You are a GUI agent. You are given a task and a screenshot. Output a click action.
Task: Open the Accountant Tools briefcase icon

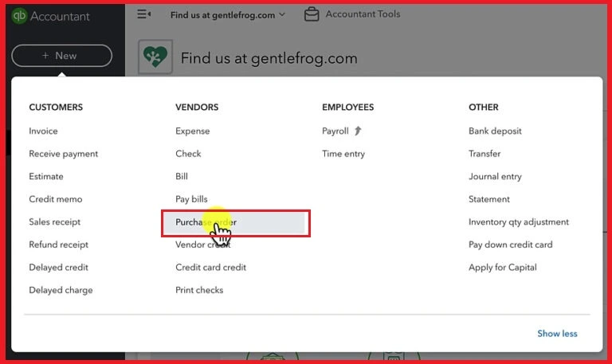pos(312,14)
